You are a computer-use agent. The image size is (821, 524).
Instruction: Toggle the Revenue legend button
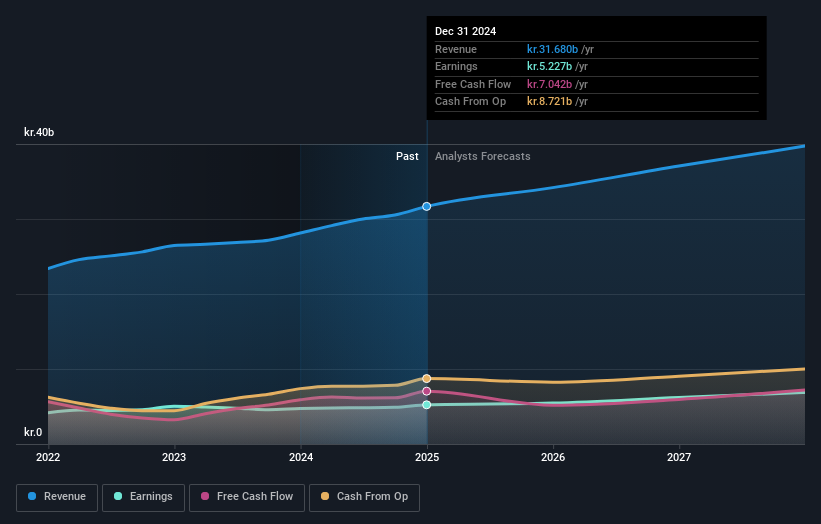(x=57, y=497)
